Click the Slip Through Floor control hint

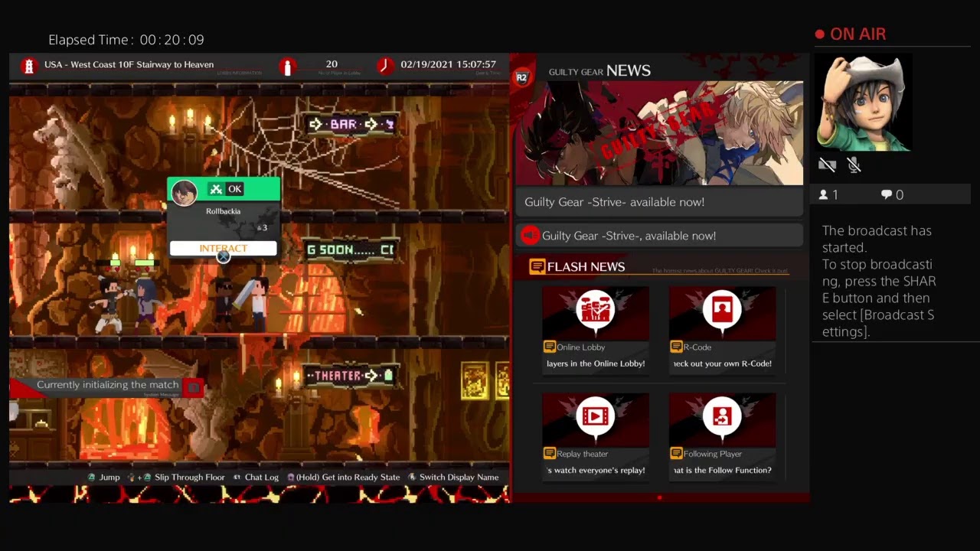pos(176,477)
